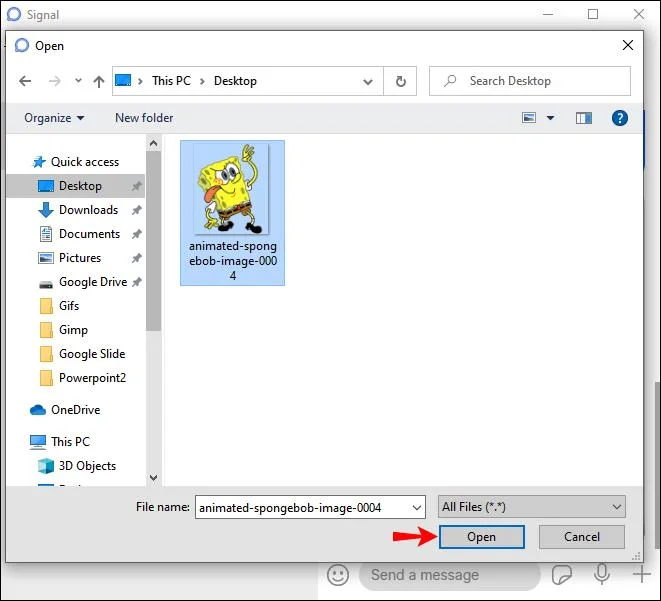Screen dimensions: 661x601
Task: Open the Google Slide folder
Action: click(x=82, y=354)
